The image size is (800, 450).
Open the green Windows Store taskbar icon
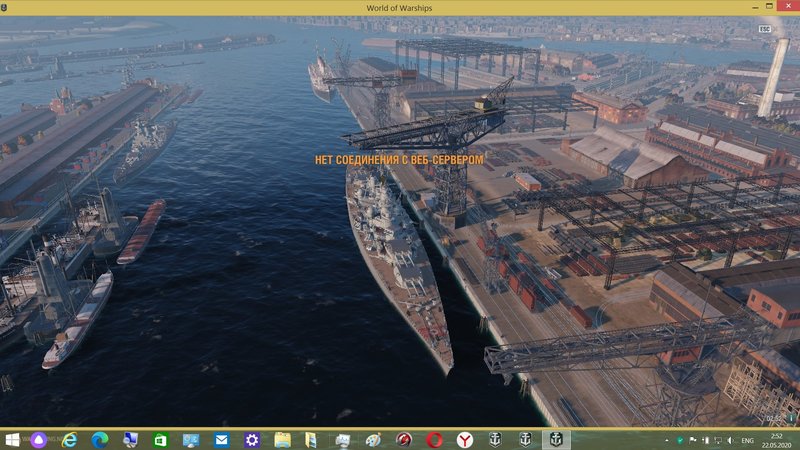tap(161, 440)
